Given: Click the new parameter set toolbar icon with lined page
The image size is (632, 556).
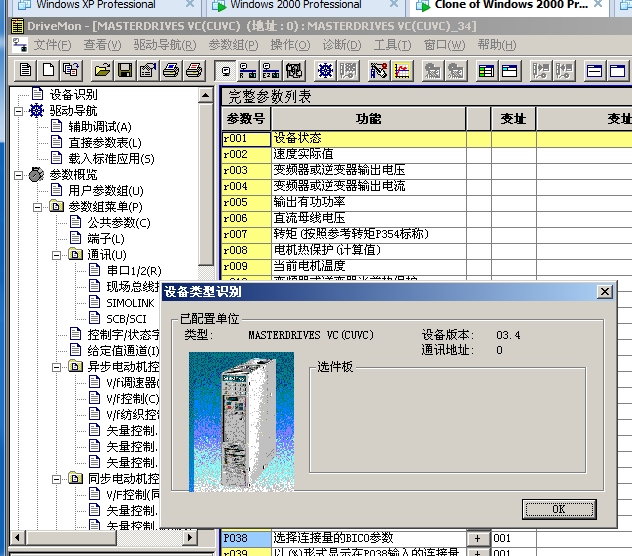Looking at the screenshot, I should (x=25, y=71).
